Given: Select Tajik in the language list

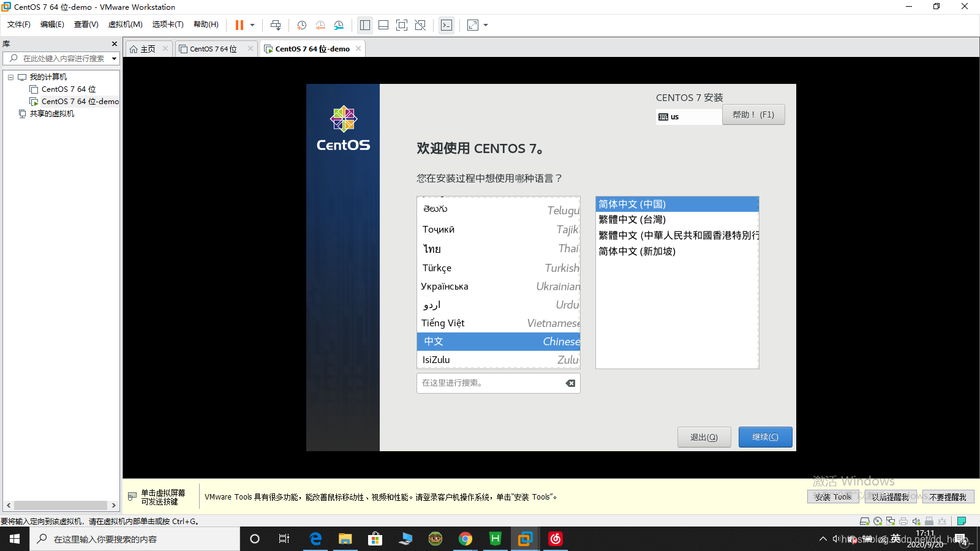Looking at the screenshot, I should [499, 229].
